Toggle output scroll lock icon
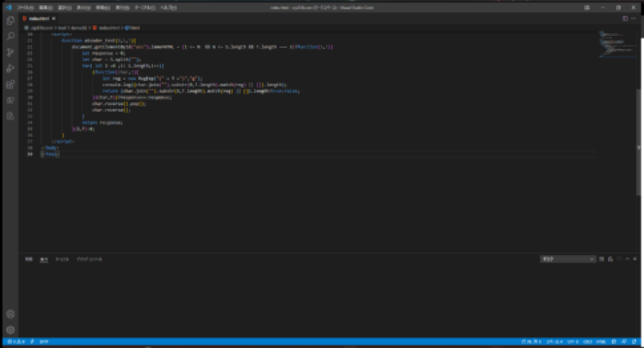644x348 pixels. [610, 259]
